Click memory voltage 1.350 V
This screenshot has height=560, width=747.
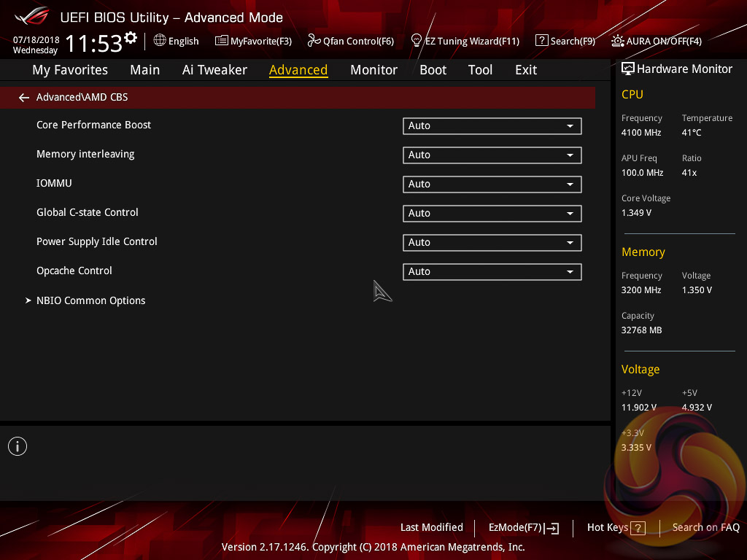[697, 290]
